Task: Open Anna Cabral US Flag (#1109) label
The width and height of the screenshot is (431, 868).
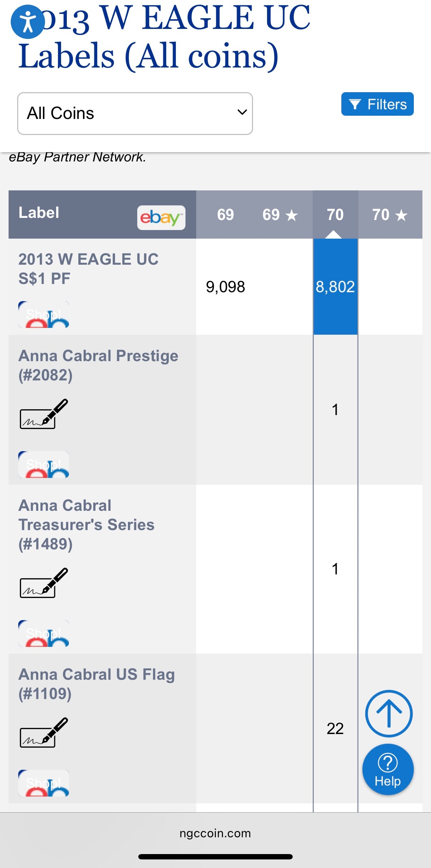Action: click(x=96, y=684)
